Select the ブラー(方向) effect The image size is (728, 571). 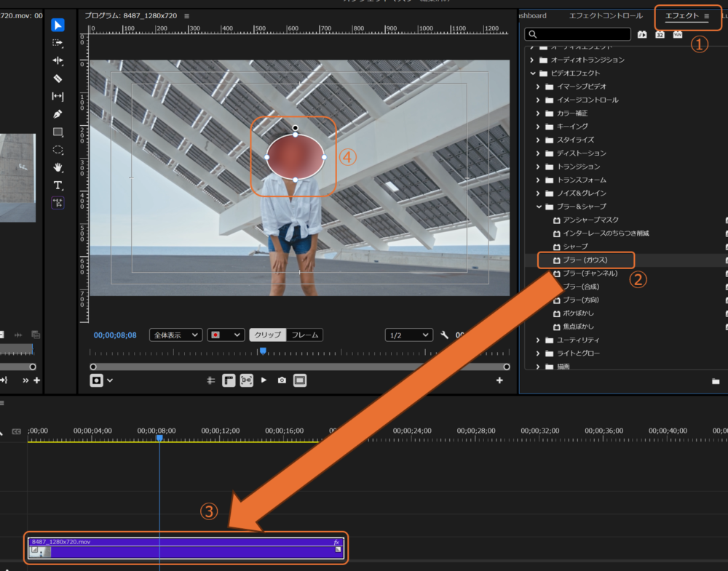[580, 300]
